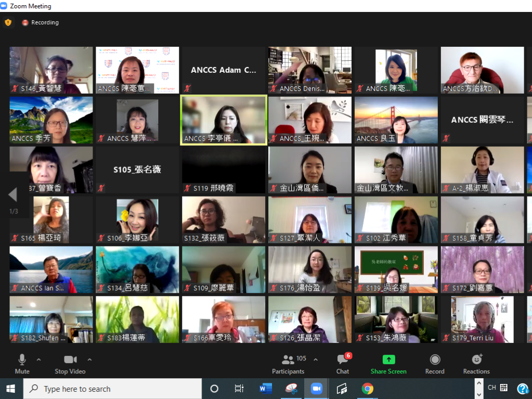Open the Windows Task View
532x399 pixels.
point(239,389)
